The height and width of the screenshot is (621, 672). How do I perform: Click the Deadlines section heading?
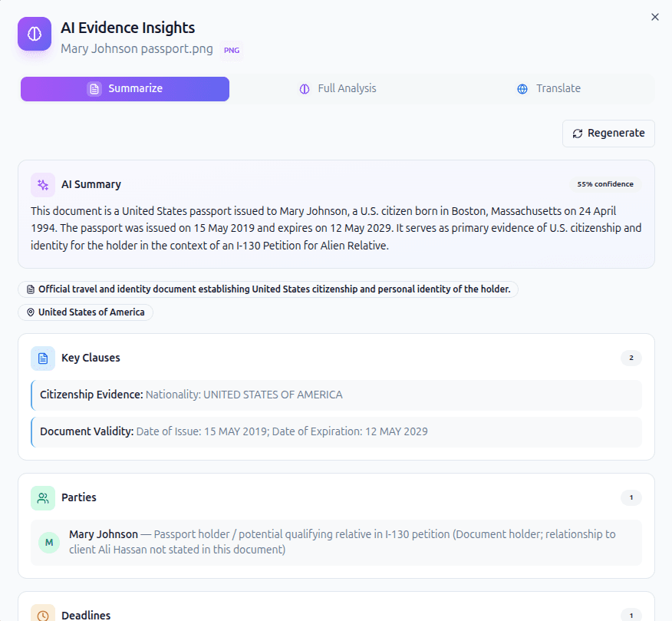tap(86, 616)
